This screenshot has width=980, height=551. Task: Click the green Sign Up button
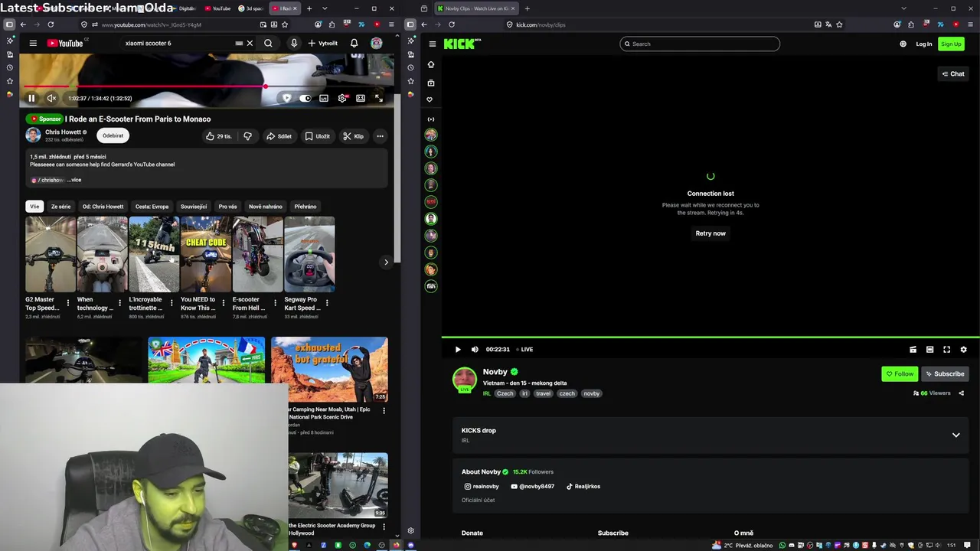[x=951, y=44]
